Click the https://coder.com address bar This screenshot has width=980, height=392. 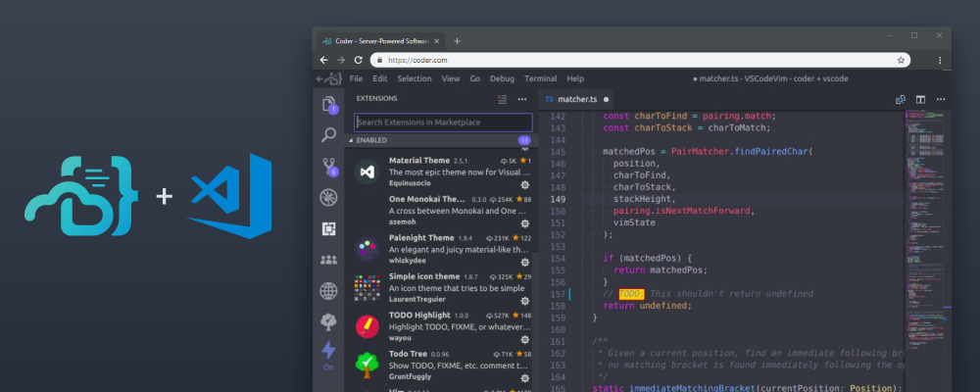640,60
